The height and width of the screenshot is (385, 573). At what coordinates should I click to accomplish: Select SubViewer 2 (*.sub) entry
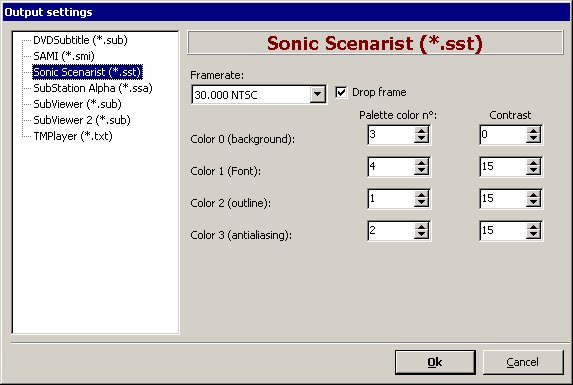[81, 120]
